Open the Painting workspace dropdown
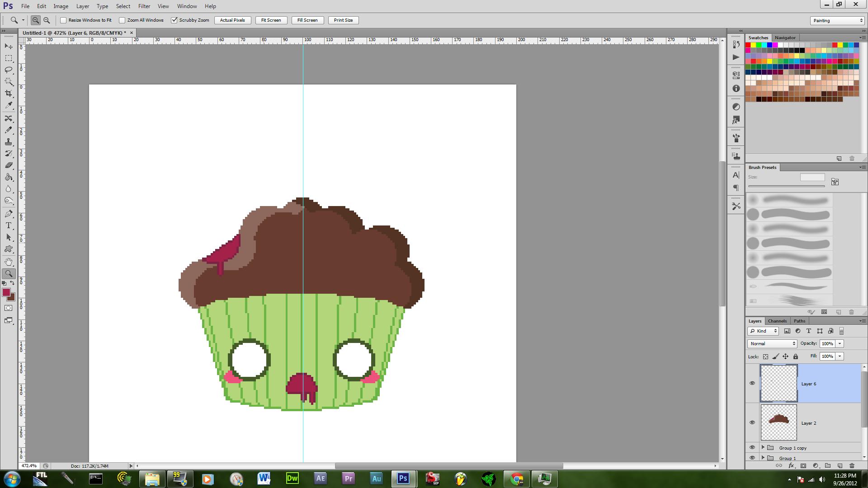Image resolution: width=868 pixels, height=488 pixels. point(837,20)
